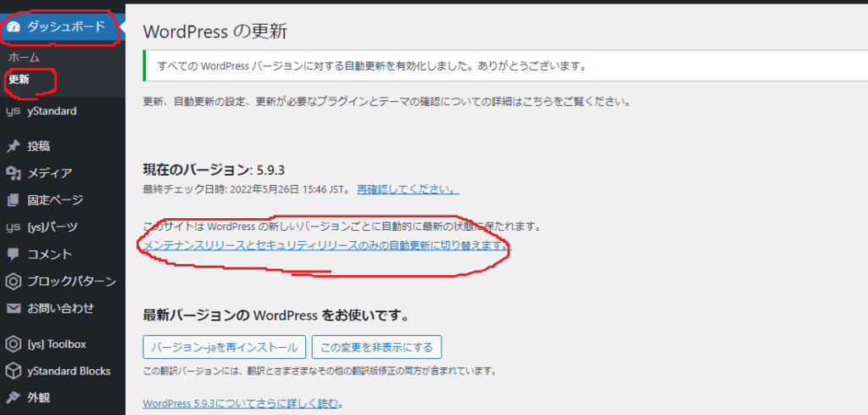Viewport: 868px width, 415px height.
Task: Open WordPress 5.9.3についてさらに詳しく読む link
Action: [240, 403]
